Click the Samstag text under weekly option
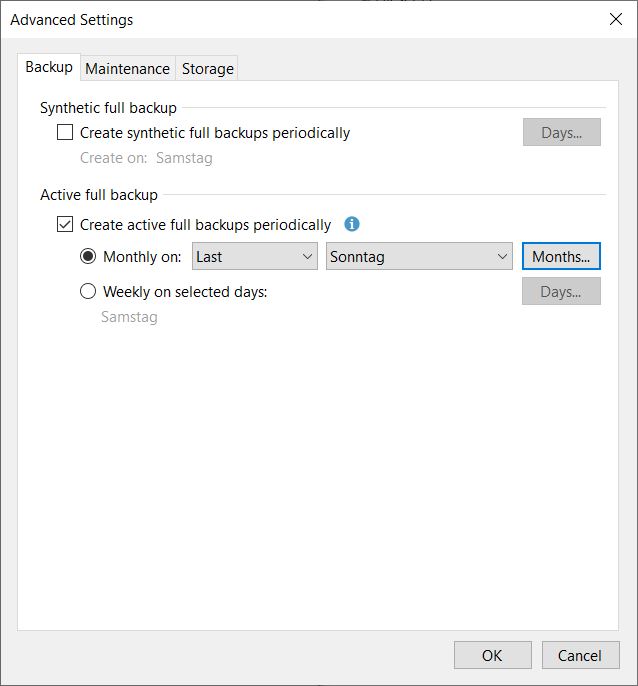 [x=129, y=317]
